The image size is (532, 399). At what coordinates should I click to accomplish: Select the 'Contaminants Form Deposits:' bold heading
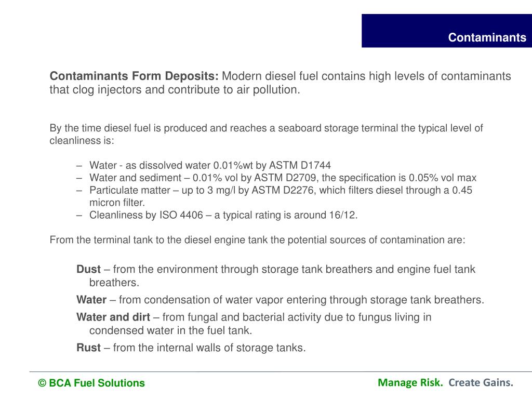tap(134, 76)
